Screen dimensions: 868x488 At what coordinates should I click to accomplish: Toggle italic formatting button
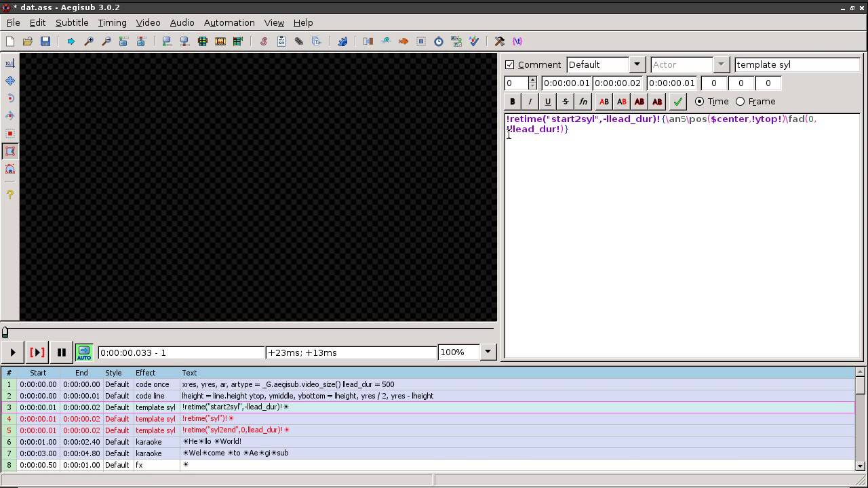(x=530, y=102)
